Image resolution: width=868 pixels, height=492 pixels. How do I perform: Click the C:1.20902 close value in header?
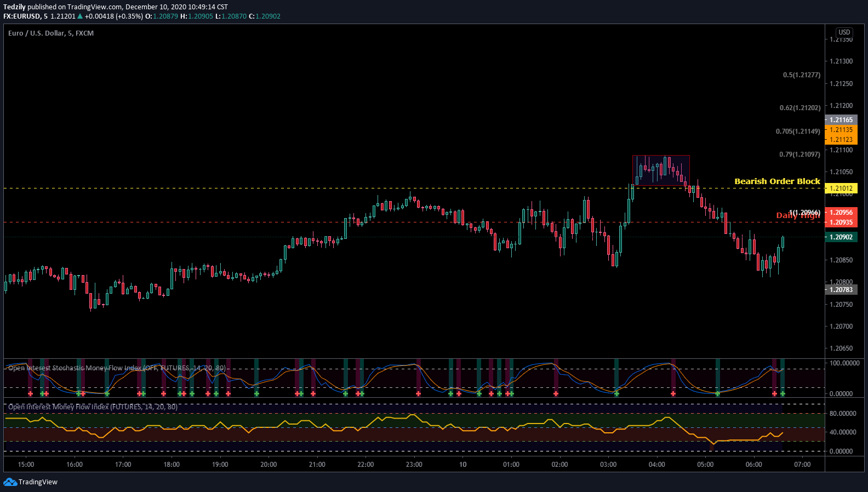tap(265, 16)
